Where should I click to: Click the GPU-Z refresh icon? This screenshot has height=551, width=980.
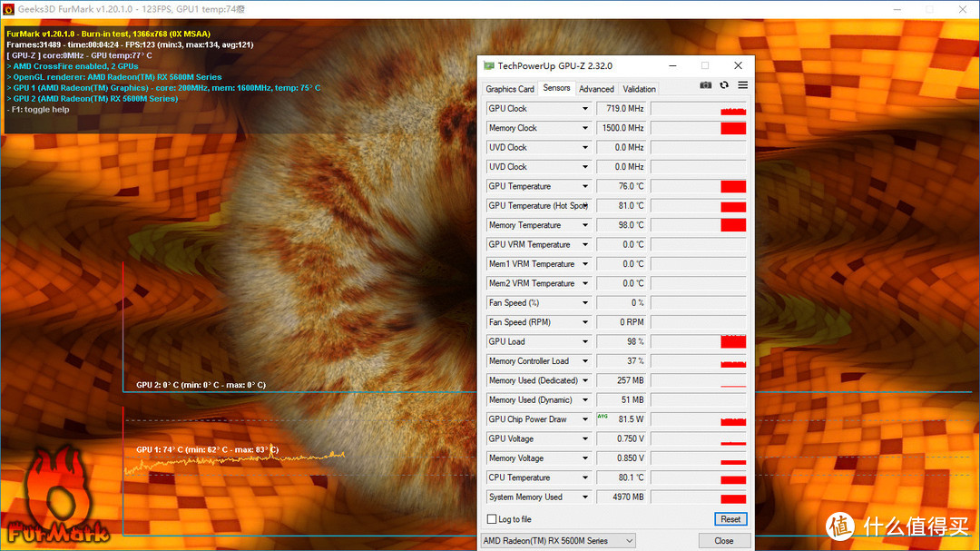[724, 85]
